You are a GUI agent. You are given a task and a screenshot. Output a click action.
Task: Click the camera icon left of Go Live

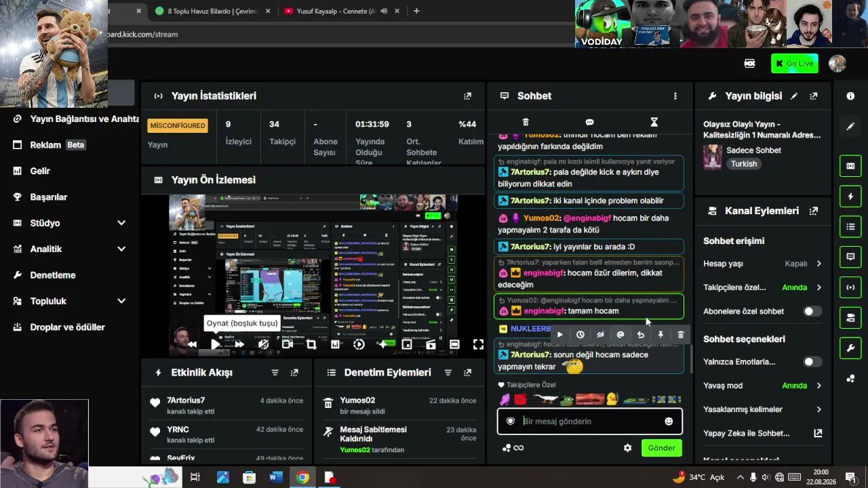(x=749, y=64)
